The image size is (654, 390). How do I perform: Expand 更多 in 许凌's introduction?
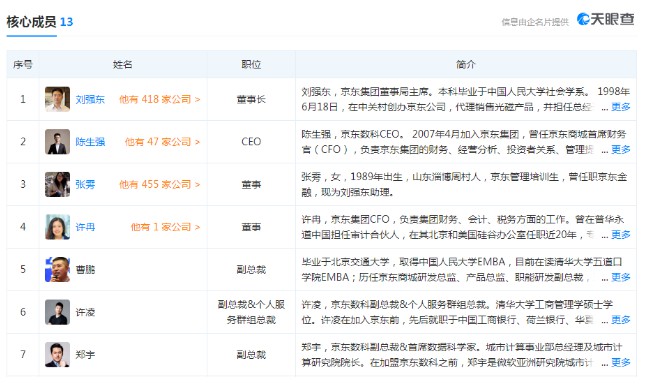click(620, 320)
